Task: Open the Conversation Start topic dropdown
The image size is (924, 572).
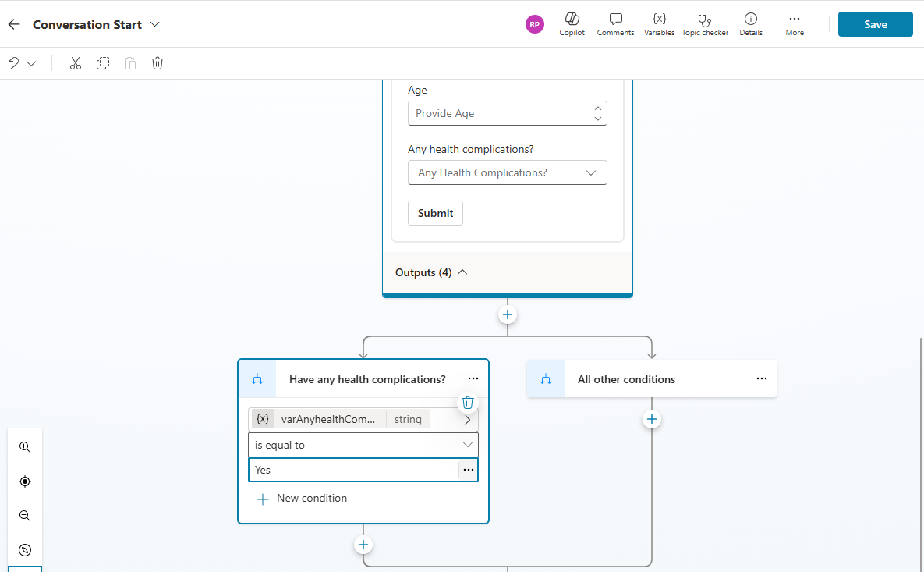Action: tap(155, 24)
